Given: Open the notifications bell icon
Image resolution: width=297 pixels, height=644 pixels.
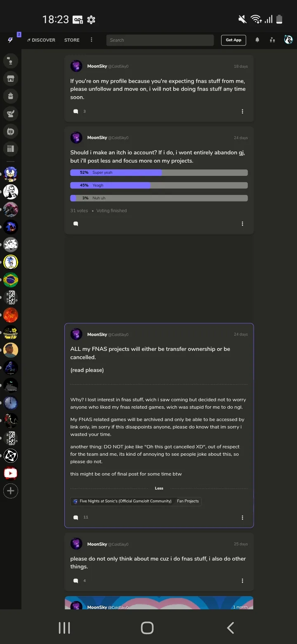Looking at the screenshot, I should pyautogui.click(x=257, y=40).
